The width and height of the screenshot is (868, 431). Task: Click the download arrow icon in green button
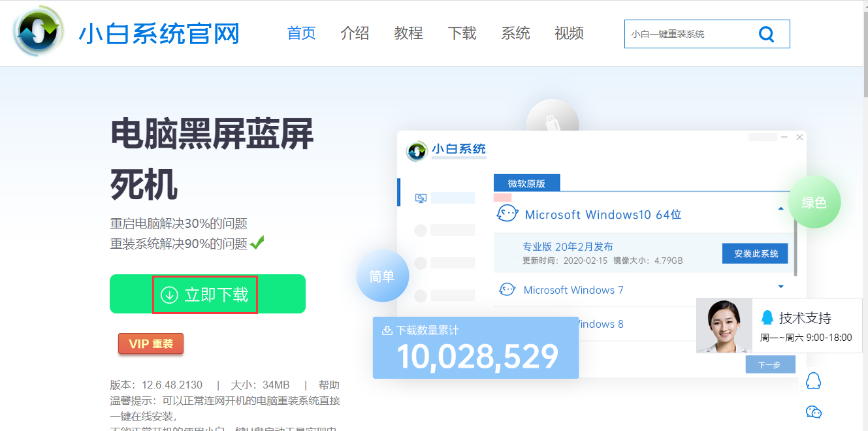coord(169,295)
